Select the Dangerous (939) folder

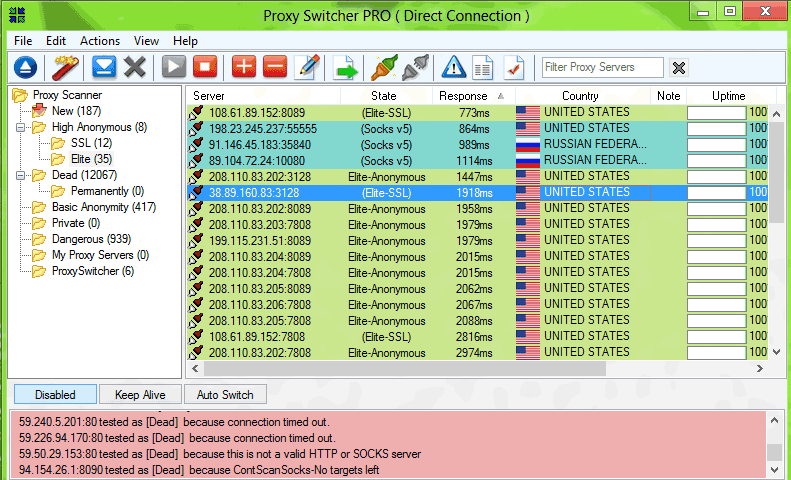(x=91, y=239)
